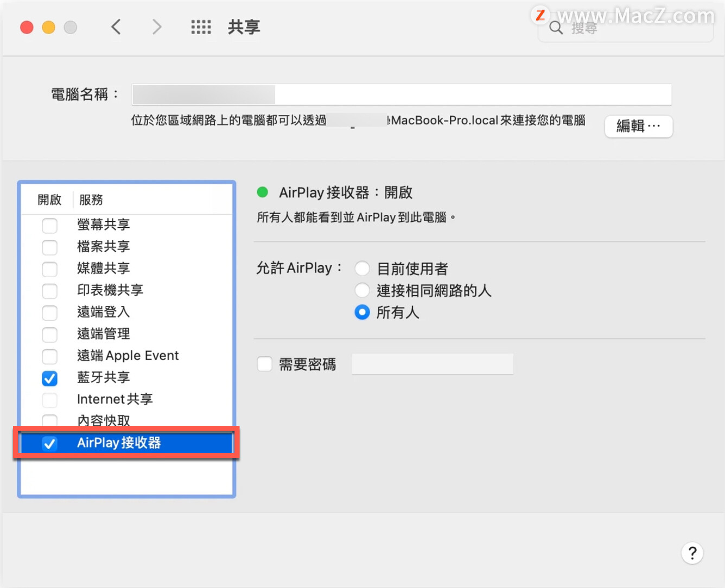Click the search magnifier icon

tap(556, 28)
